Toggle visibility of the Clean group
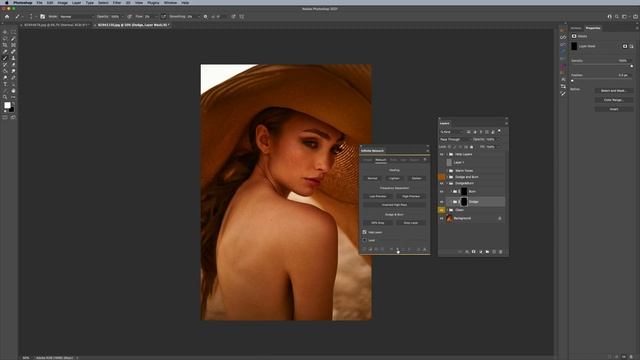 pos(442,210)
